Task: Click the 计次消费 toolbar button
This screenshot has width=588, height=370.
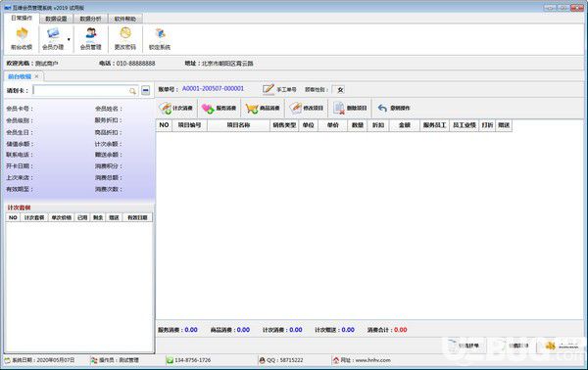Action: pyautogui.click(x=175, y=109)
